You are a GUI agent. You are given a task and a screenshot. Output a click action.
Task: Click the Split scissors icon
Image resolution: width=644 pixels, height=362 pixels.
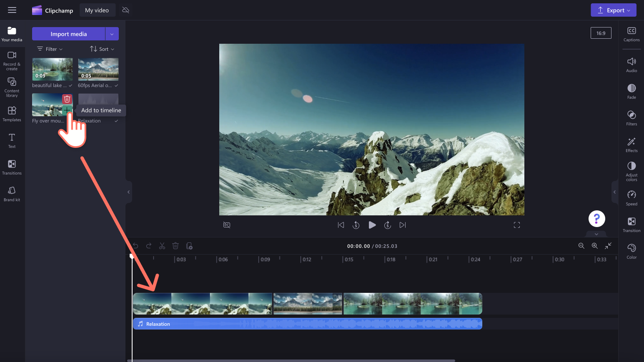click(162, 246)
